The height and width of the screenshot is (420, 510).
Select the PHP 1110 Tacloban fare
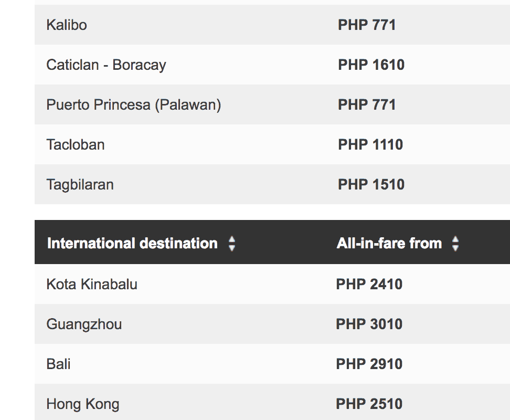(370, 144)
